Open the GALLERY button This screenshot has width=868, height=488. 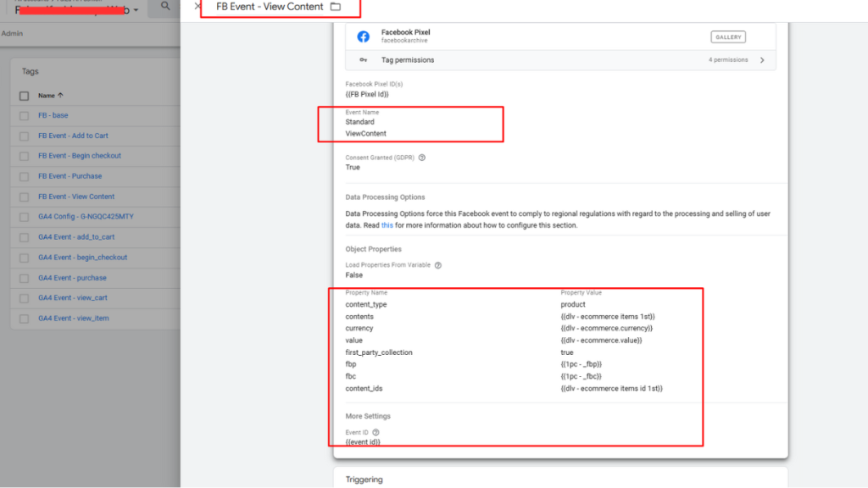[728, 37]
